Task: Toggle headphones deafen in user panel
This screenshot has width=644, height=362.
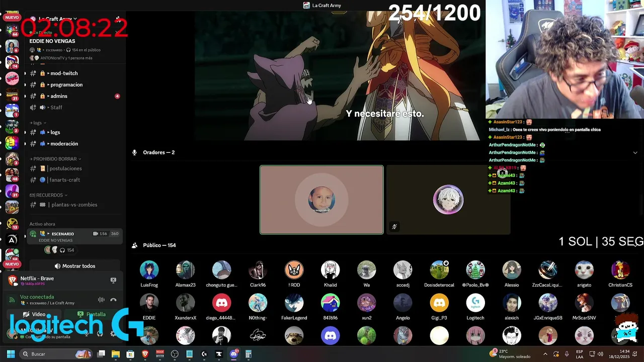Action: point(100,333)
